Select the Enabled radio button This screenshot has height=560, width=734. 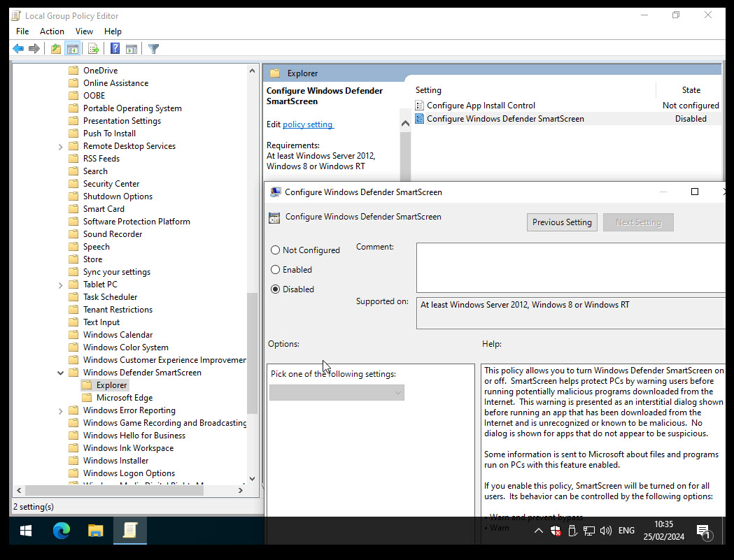point(275,269)
